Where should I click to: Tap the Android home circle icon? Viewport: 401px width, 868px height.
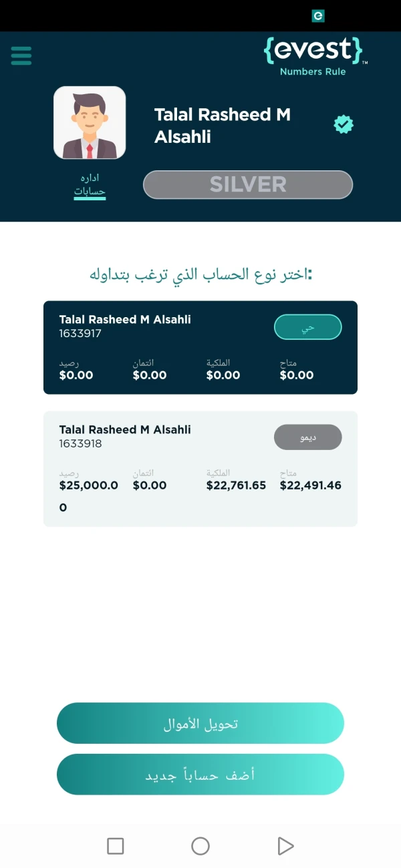click(x=200, y=846)
